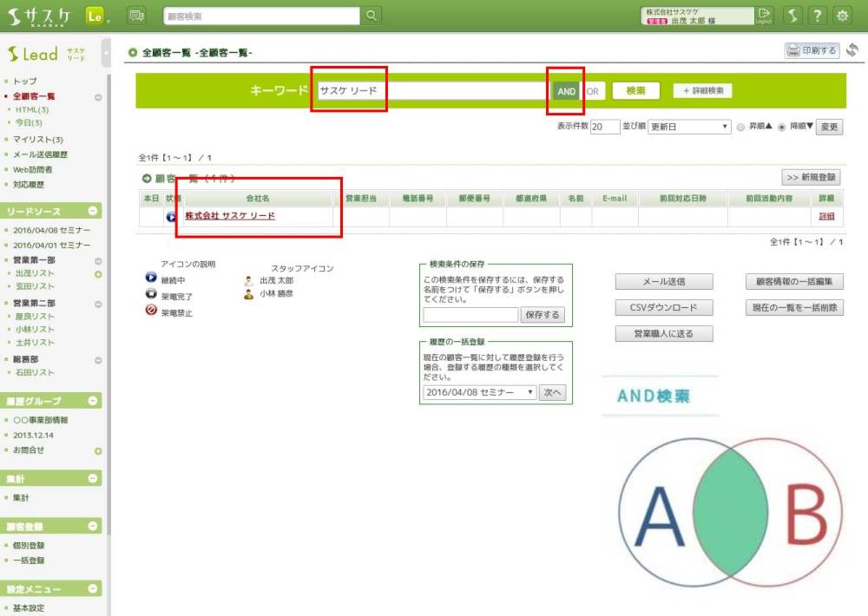
Task: Click the blue status icon in customer row
Action: [171, 217]
